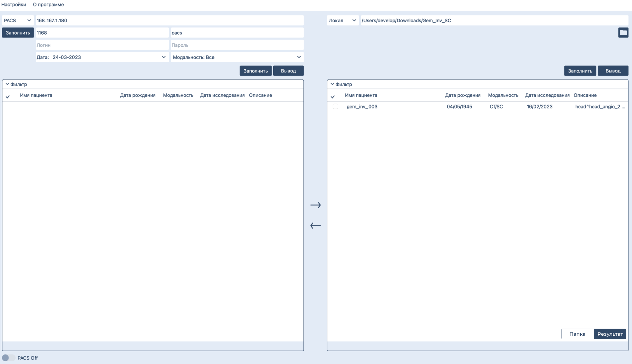Click Заполнить button beside port field
The image size is (632, 364).
(18, 33)
